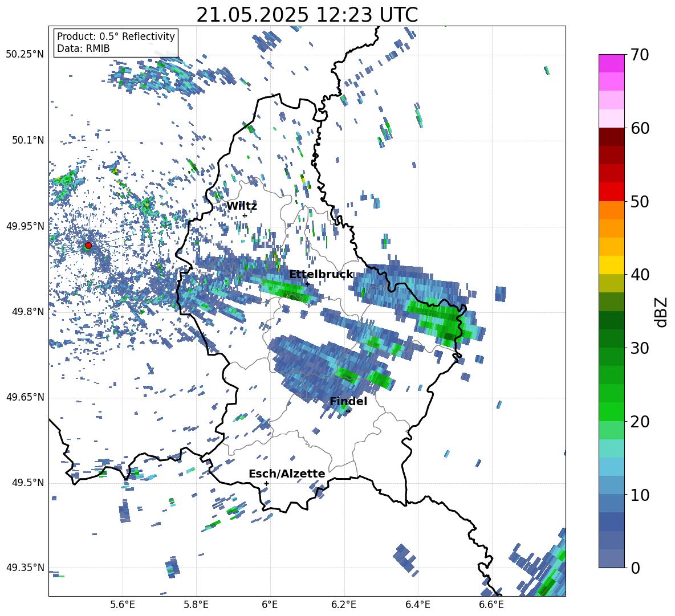Click the 50.1°N latitude label
The height and width of the screenshot is (616, 675).
(27, 141)
